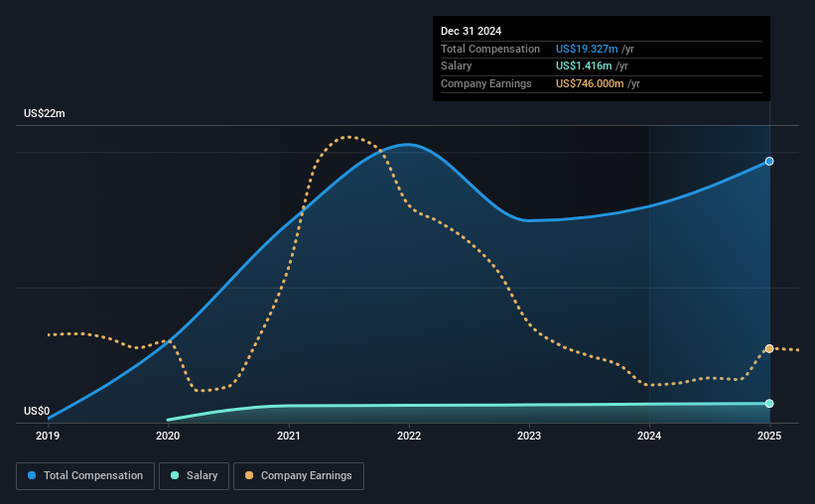Toggle the Salary legend button
Image resolution: width=815 pixels, height=504 pixels.
(x=194, y=476)
